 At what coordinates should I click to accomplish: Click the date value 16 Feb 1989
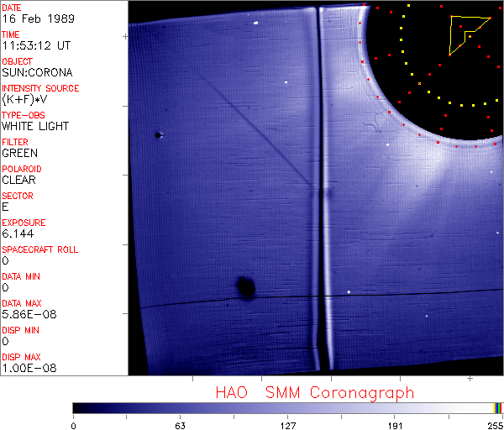(x=39, y=18)
